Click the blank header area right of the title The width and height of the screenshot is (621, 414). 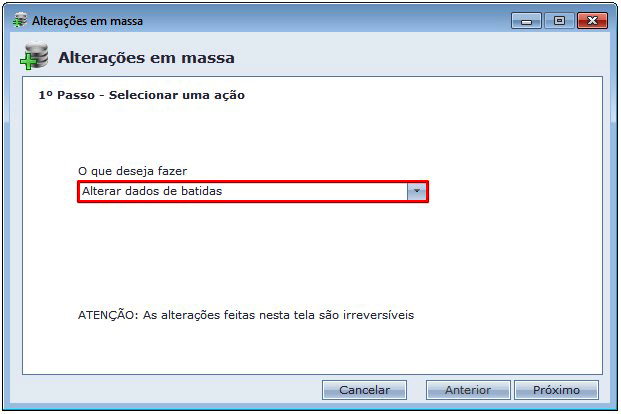click(x=420, y=58)
